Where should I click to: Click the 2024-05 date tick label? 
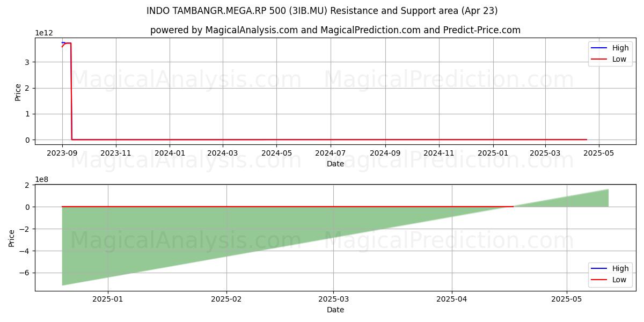coord(276,153)
